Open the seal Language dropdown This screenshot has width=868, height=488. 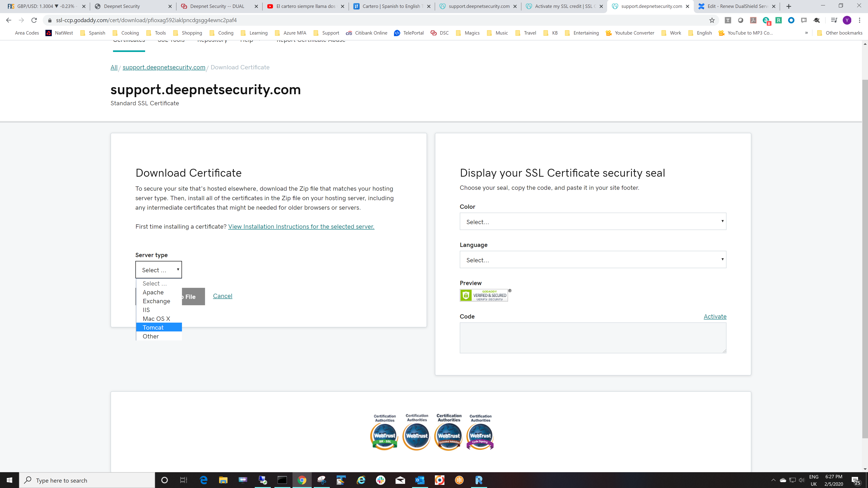[593, 260]
